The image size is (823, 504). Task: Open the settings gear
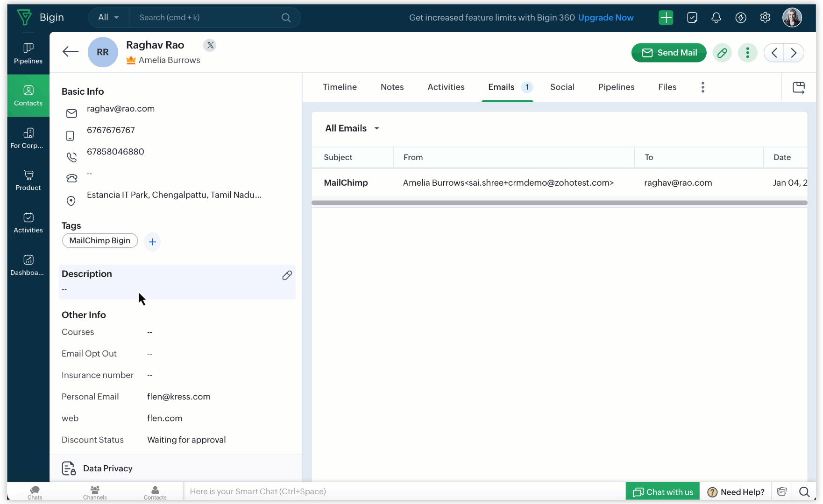(x=765, y=18)
